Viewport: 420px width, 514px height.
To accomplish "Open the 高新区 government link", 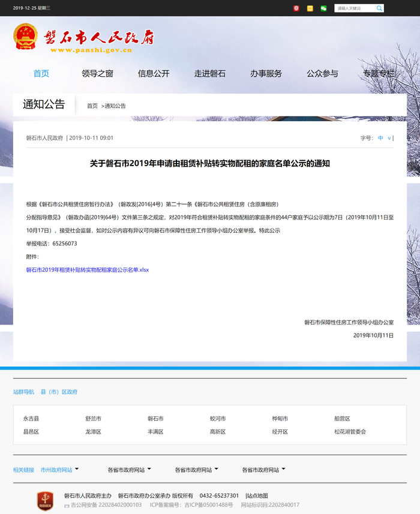I will 218,432.
